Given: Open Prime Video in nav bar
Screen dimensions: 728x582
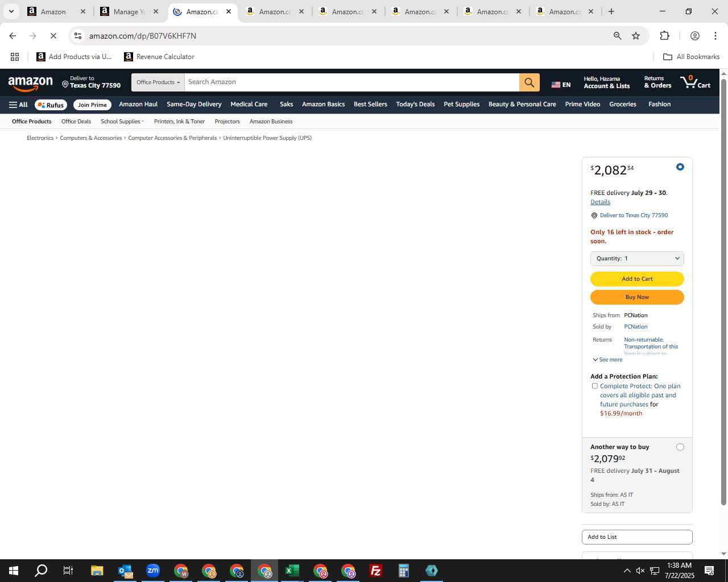Looking at the screenshot, I should pos(582,105).
